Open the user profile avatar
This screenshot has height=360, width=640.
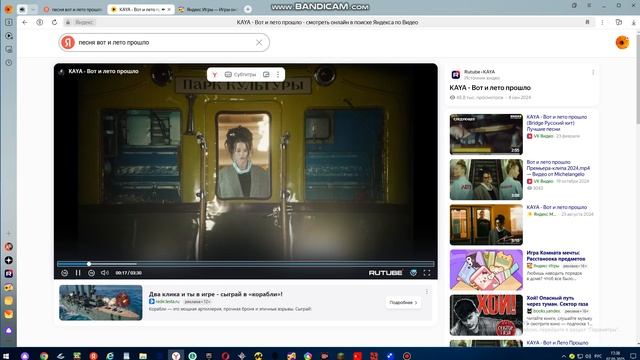pos(622,42)
